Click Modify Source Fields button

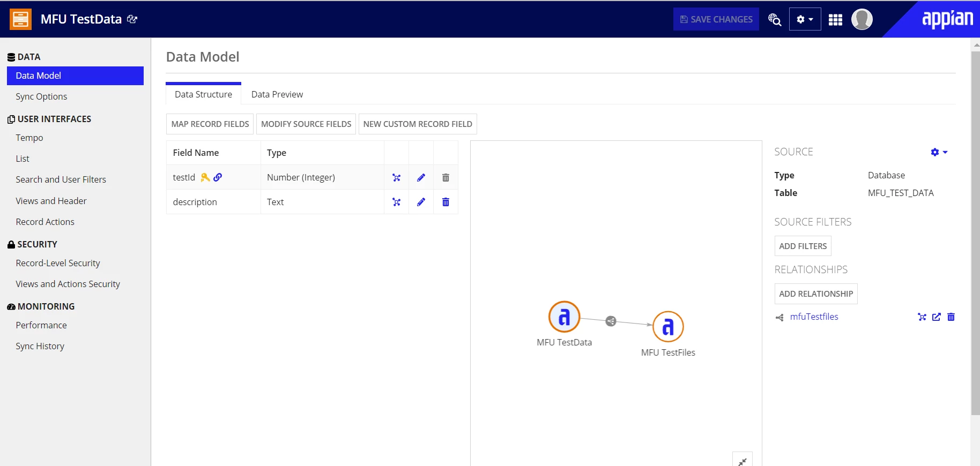[306, 124]
